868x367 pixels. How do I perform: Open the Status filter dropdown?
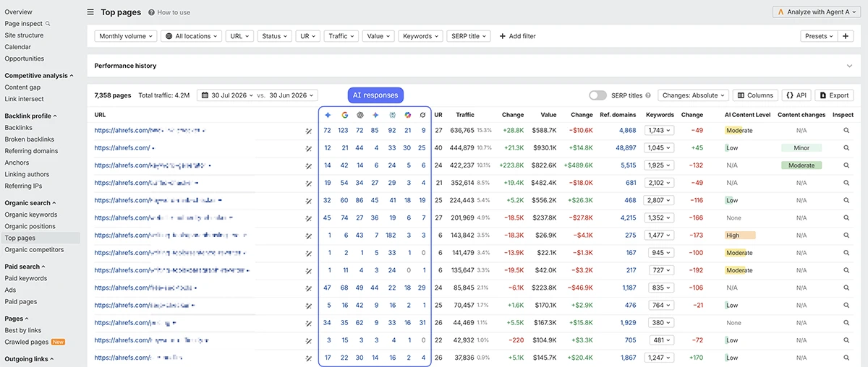pyautogui.click(x=274, y=36)
